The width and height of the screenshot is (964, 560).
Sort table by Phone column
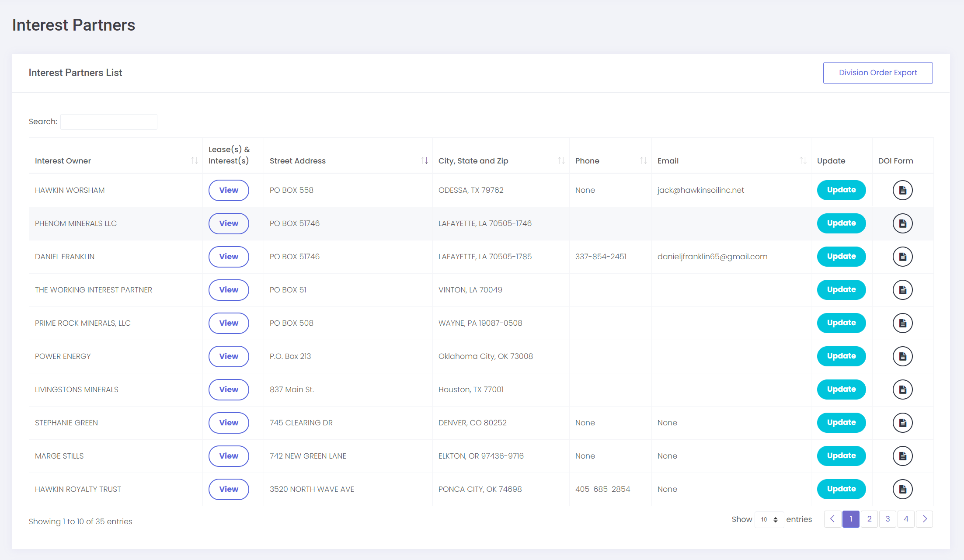coord(643,161)
